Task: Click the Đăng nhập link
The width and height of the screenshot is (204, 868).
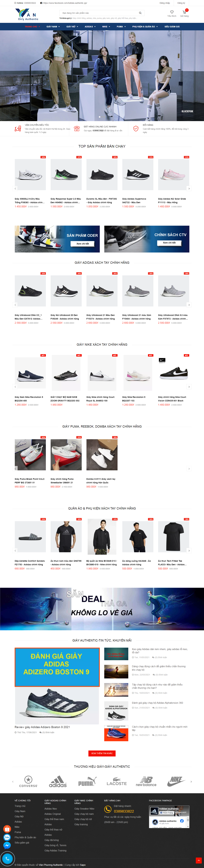Action: coord(165,3)
